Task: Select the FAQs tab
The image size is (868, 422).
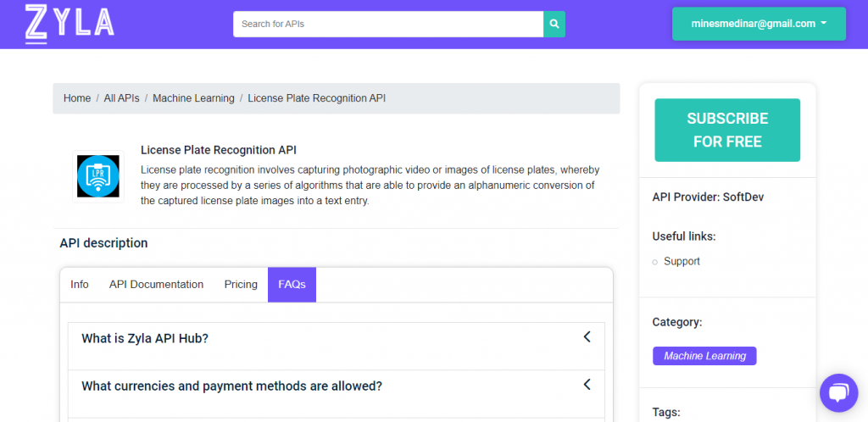Action: coord(292,284)
